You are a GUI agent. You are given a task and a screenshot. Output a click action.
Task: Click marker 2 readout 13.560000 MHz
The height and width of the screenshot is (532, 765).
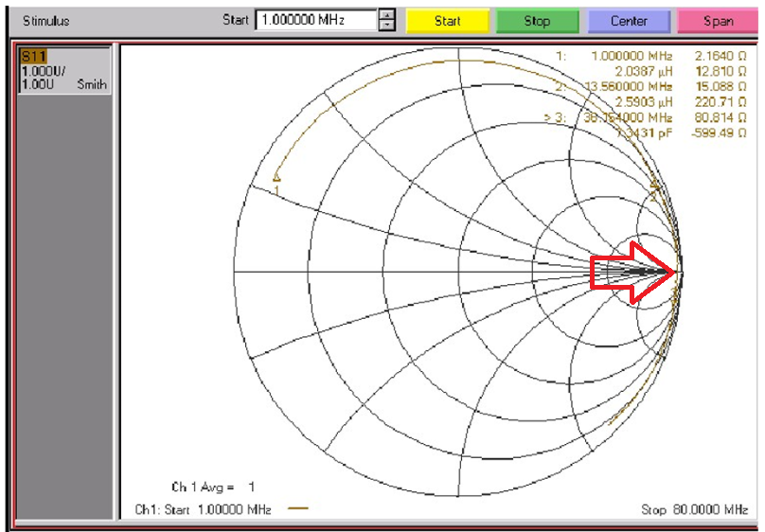[x=629, y=87]
